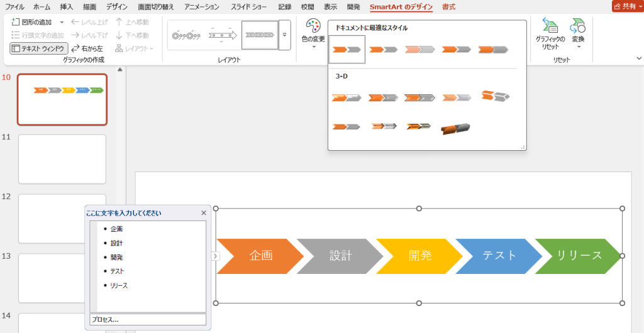
Task: Expand the レイアウト gallery more button
Action: [x=284, y=35]
